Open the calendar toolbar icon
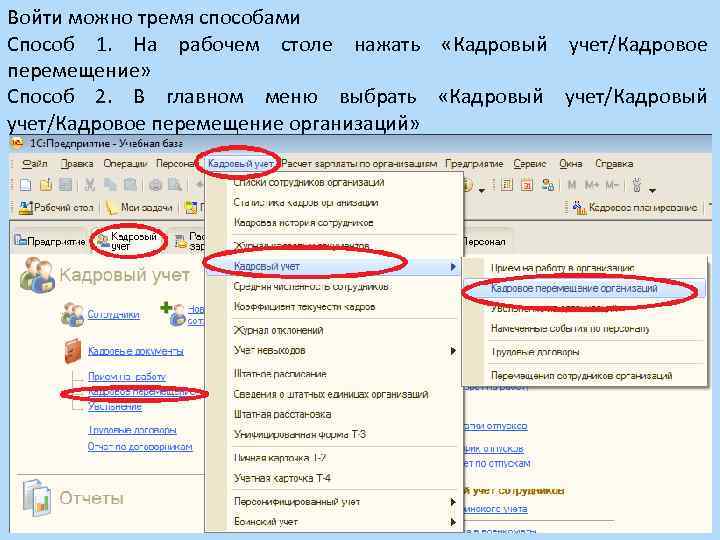720x540 pixels. [x=527, y=185]
